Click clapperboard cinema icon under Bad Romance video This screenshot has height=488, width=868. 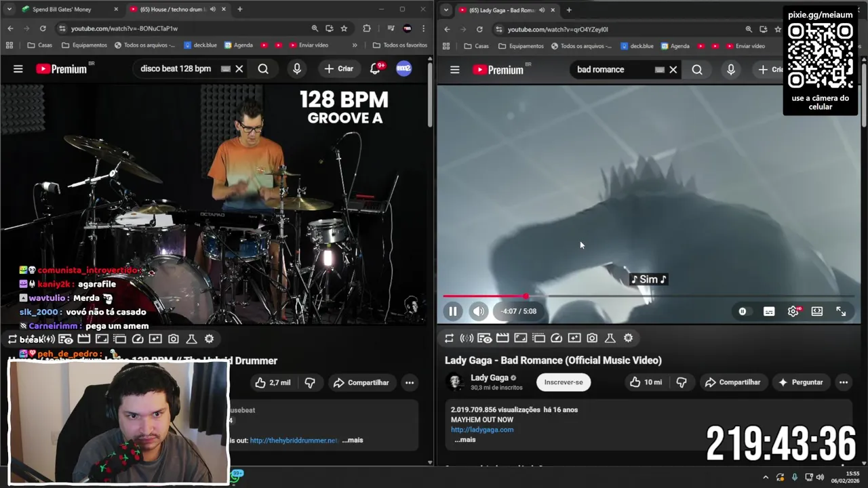click(502, 338)
